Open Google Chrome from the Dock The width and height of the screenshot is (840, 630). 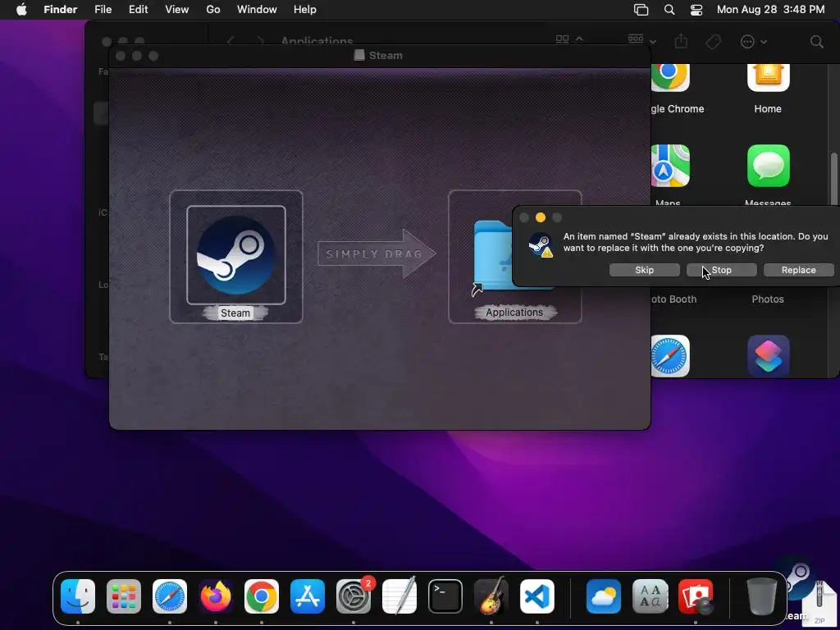point(262,596)
